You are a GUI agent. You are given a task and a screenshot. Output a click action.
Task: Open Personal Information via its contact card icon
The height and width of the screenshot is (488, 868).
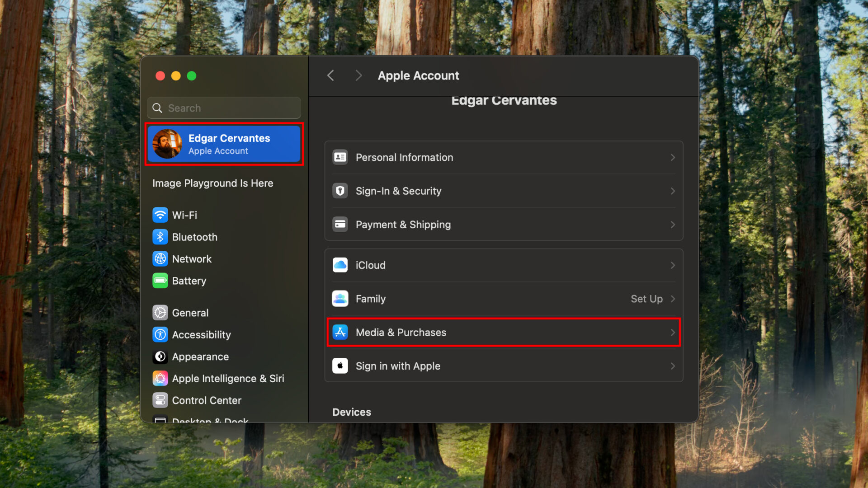(340, 157)
